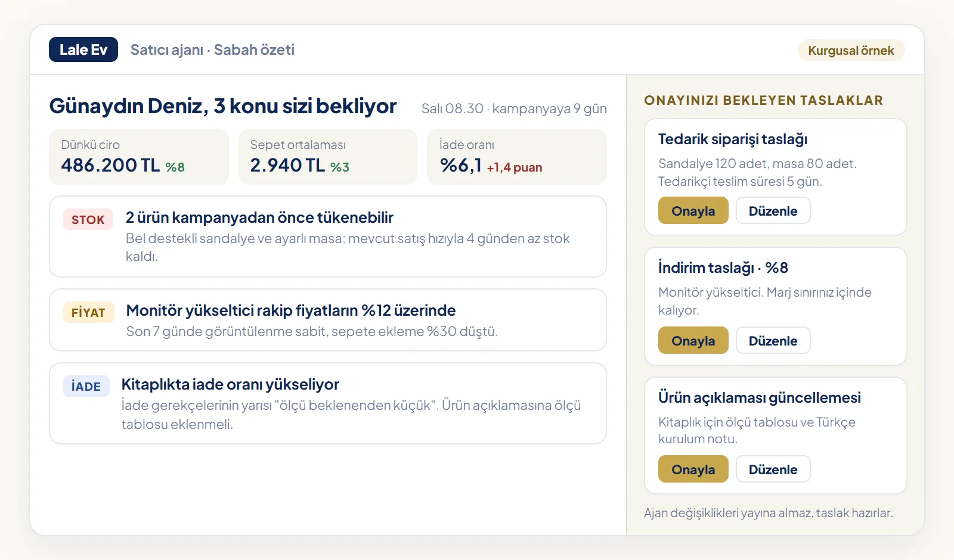Open the FİYAT alert on Monitör yükseltici
This screenshot has width=954, height=560.
pyautogui.click(x=328, y=320)
